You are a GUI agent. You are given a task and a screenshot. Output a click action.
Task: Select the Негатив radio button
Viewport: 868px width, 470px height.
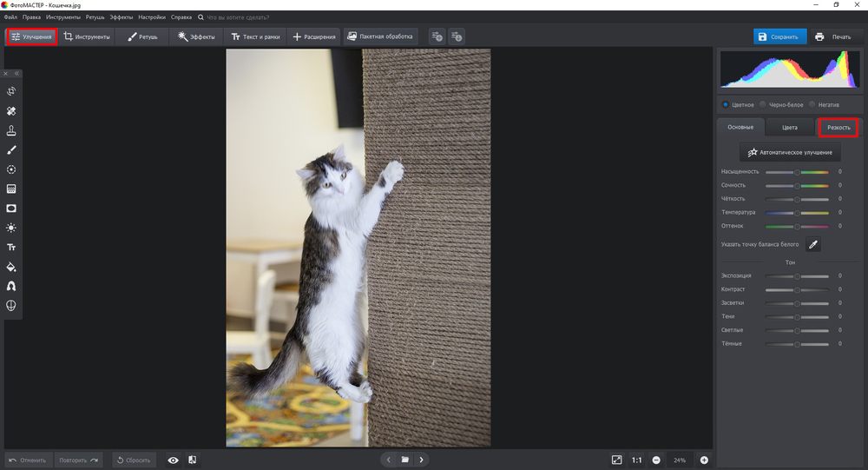812,104
